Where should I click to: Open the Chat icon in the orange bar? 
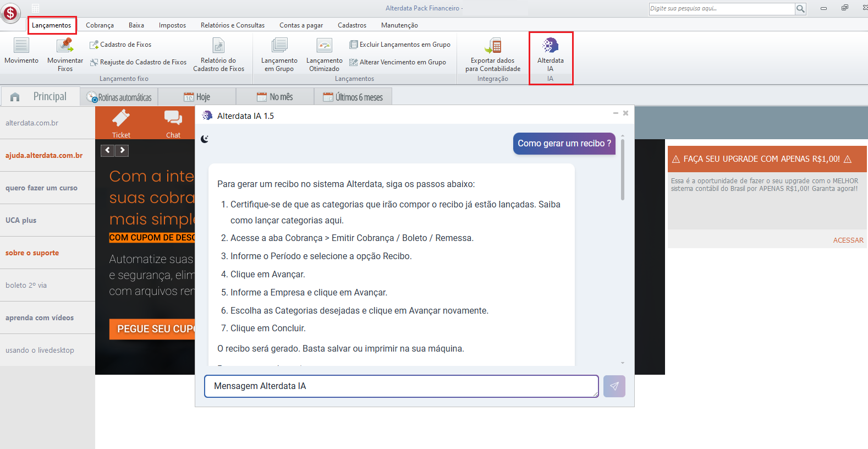[173, 123]
